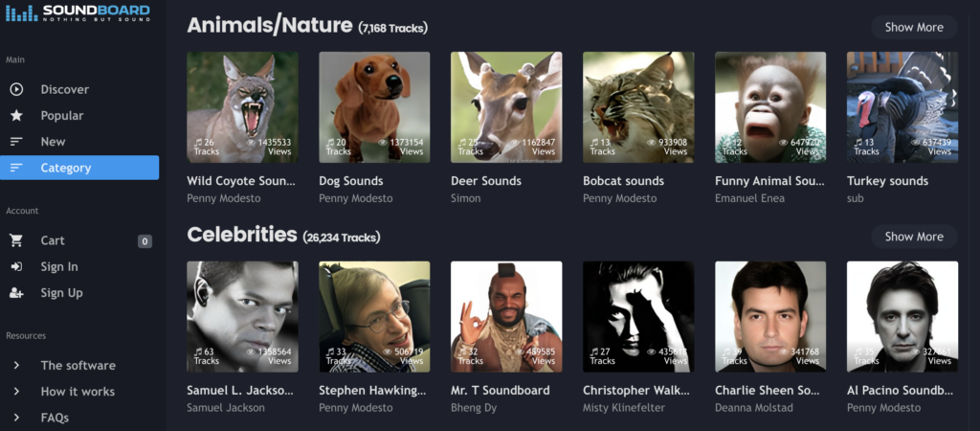Click the Sign Up person-plus icon
This screenshot has width=980, height=431.
[16, 293]
